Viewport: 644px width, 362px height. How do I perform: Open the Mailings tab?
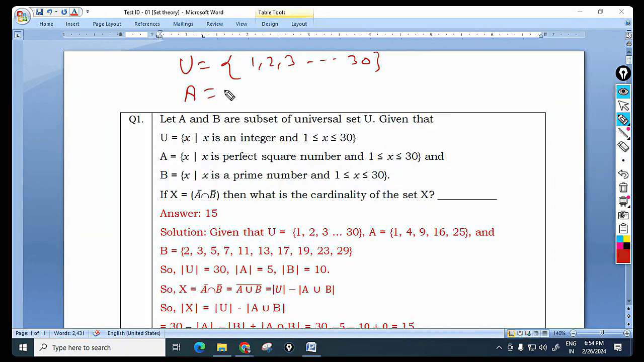[x=183, y=24]
